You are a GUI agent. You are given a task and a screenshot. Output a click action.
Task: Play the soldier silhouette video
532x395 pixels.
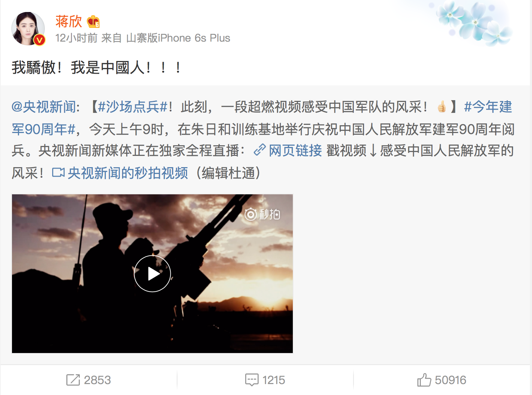[152, 274]
